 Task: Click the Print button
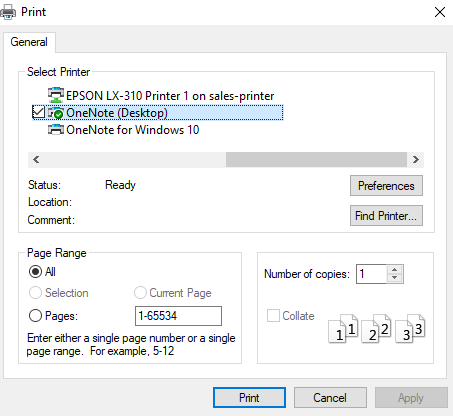[x=249, y=398]
